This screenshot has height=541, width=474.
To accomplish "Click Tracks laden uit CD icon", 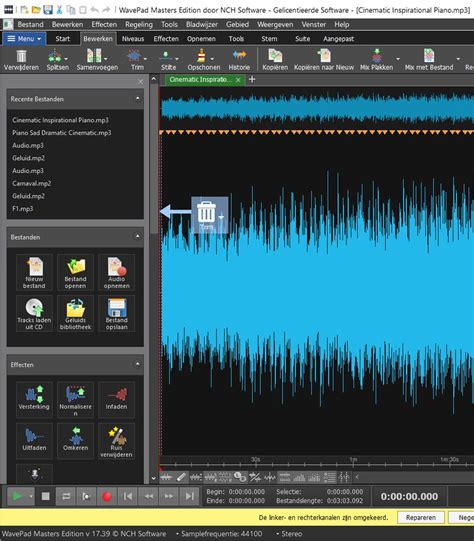I will click(34, 314).
